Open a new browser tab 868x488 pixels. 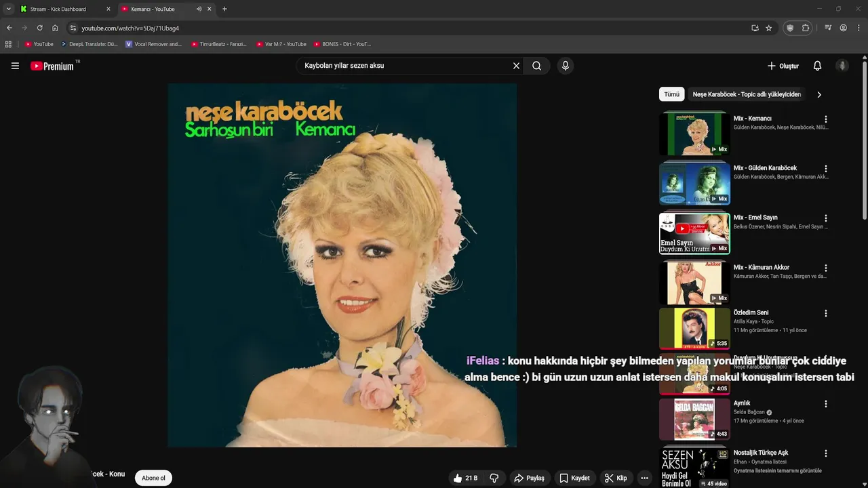coord(224,9)
